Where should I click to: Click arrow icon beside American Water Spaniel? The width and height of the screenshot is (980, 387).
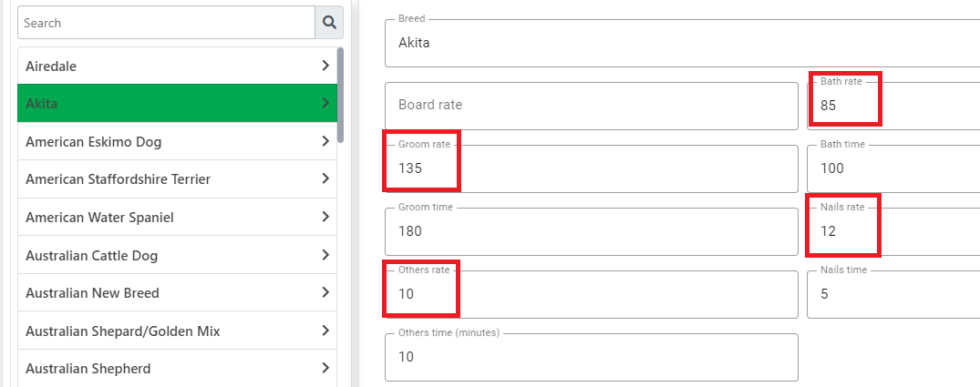coord(325,217)
